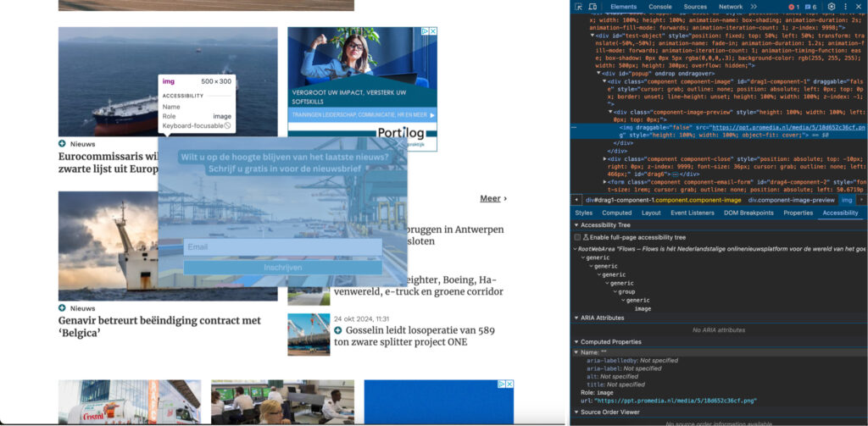This screenshot has height=426, width=868.
Task: Select the Computed pane tab
Action: [x=617, y=213]
